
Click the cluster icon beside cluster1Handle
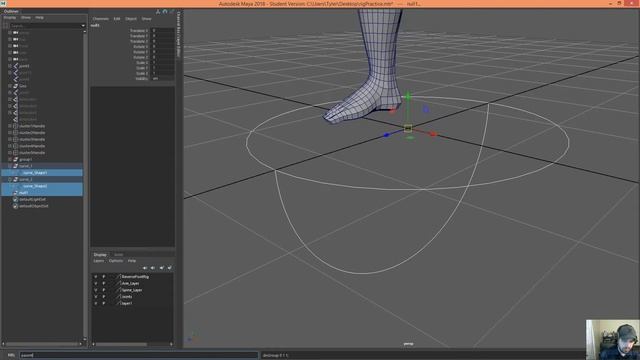coord(16,126)
